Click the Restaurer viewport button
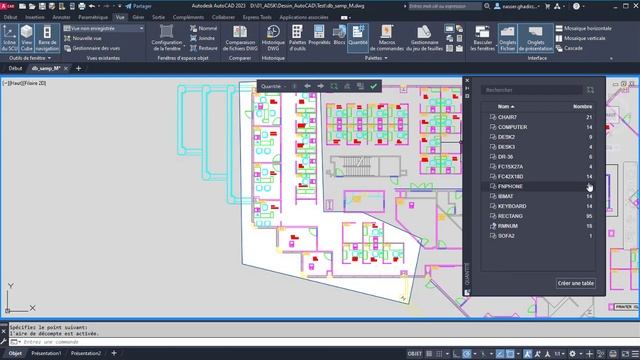640x360 pixels. pyautogui.click(x=204, y=48)
